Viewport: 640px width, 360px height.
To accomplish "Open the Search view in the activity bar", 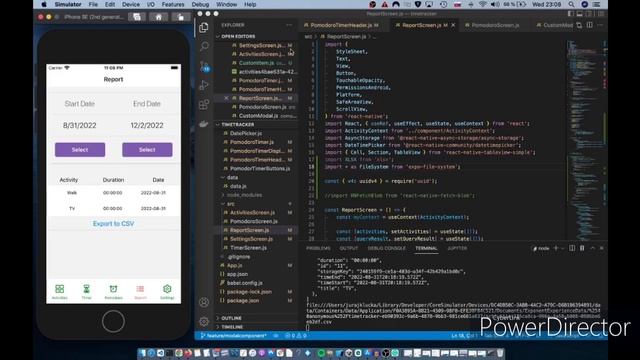I will coord(204,46).
